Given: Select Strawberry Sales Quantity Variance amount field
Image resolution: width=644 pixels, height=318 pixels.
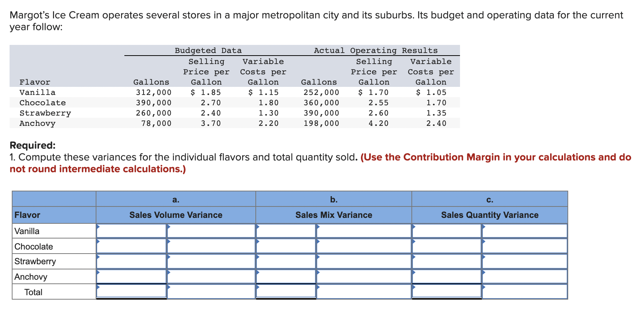Looking at the screenshot, I should click(x=447, y=261).
